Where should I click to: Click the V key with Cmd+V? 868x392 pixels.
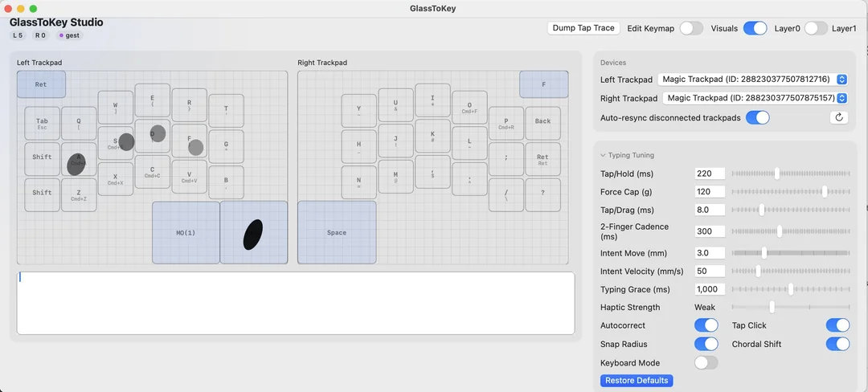(x=190, y=177)
